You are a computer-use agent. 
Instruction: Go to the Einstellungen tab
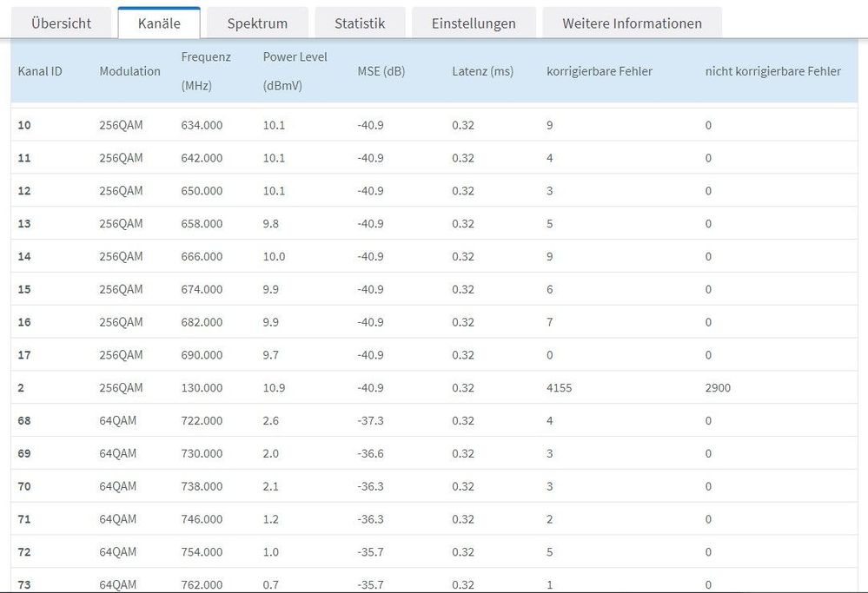(x=474, y=23)
